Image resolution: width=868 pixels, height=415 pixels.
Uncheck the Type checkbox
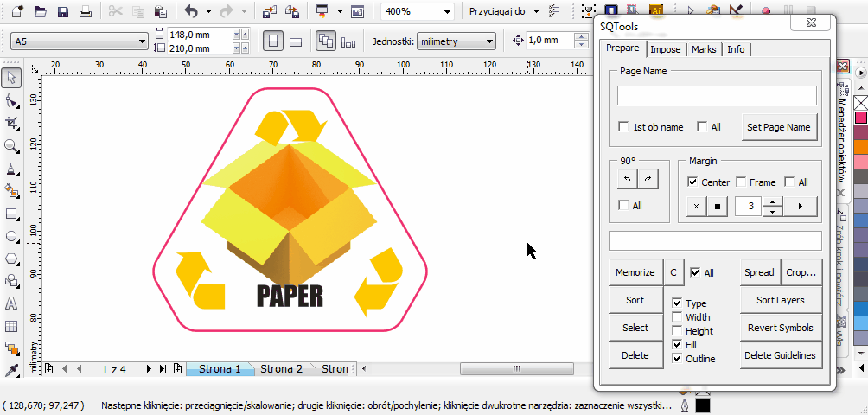(677, 303)
